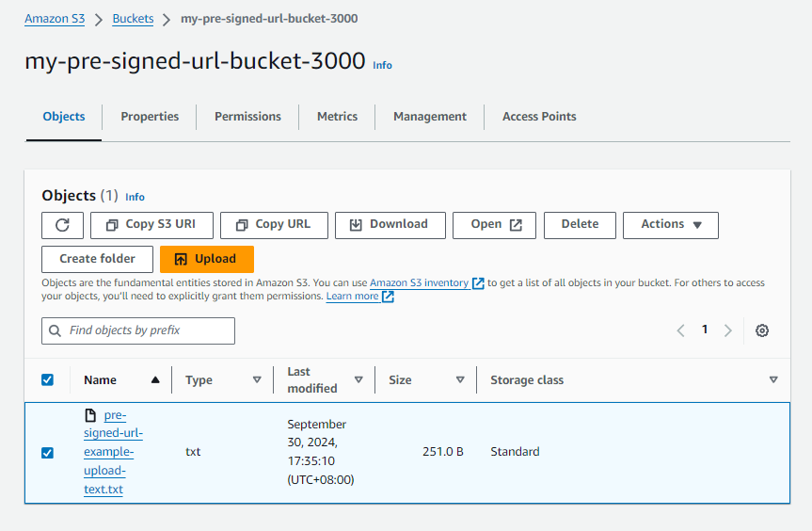Sort by Storage class column arrow
This screenshot has width=812, height=531.
point(772,380)
